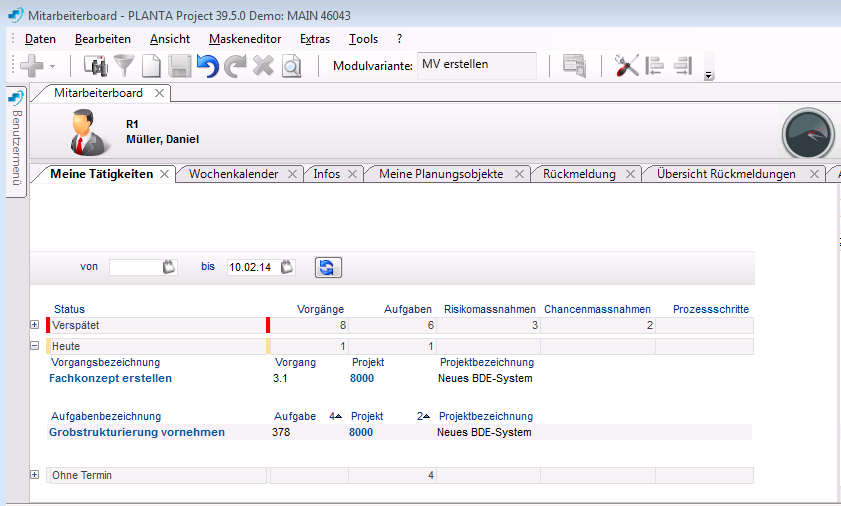The height and width of the screenshot is (506, 841).
Task: Open the Maskeneditor menu
Action: point(245,39)
